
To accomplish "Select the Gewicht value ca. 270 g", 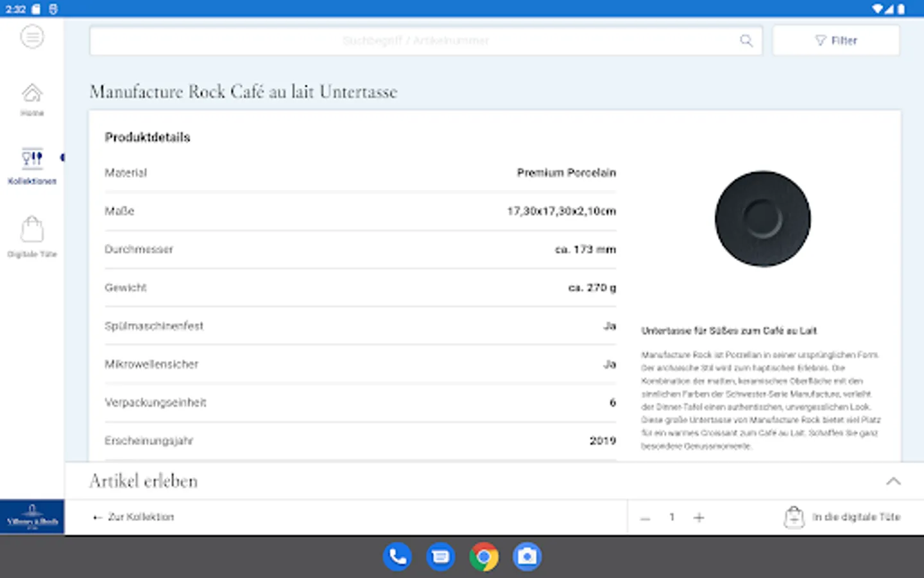I will (x=592, y=288).
